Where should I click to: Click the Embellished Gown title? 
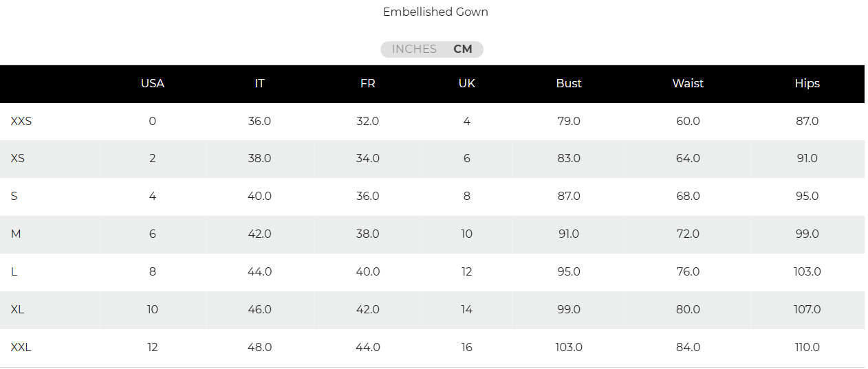435,12
